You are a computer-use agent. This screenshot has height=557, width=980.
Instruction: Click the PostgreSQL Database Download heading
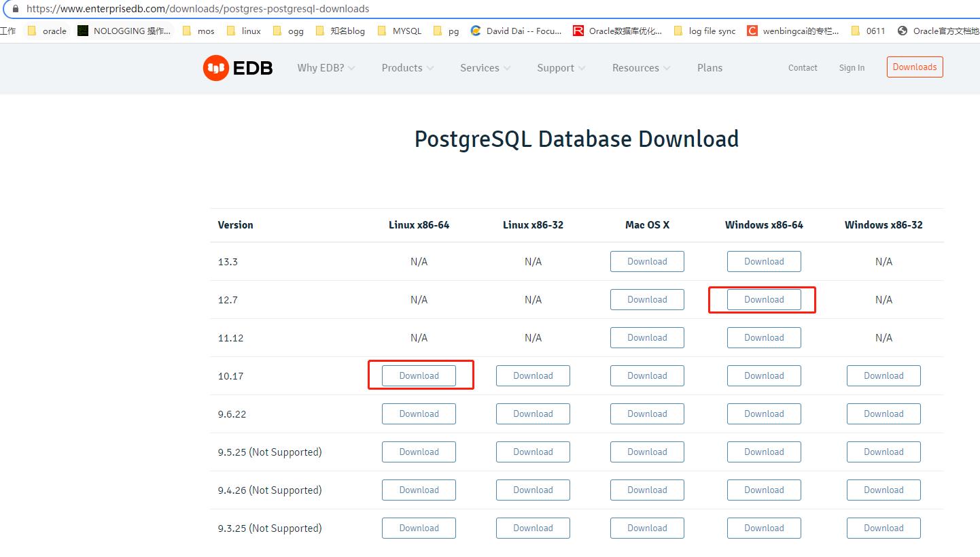576,139
